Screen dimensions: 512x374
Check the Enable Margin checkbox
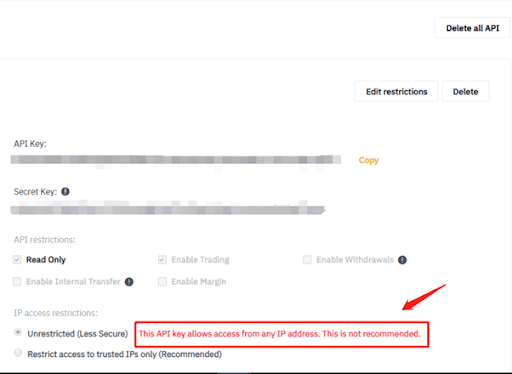(162, 282)
